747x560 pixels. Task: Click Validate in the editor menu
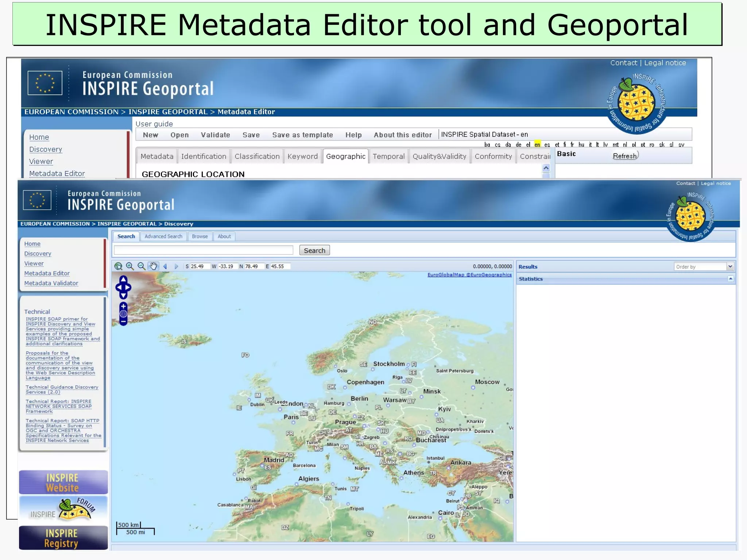click(215, 135)
